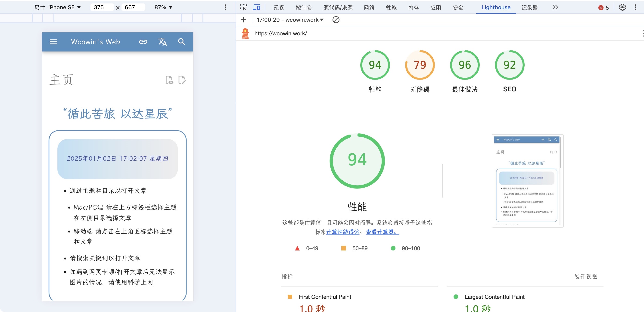Open the 87% zoom dropdown
This screenshot has width=644, height=312.
click(x=164, y=7)
